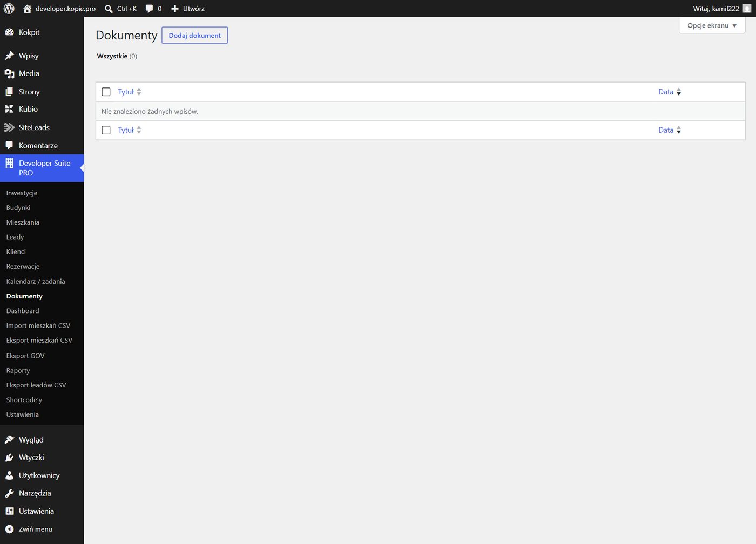Click the Wtyczki plugin icon
756x544 pixels.
click(9, 458)
